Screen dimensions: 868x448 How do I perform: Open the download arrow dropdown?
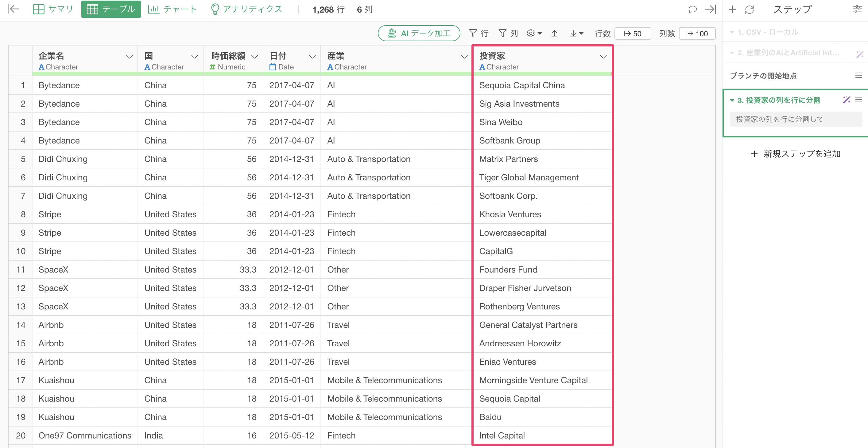pos(576,33)
